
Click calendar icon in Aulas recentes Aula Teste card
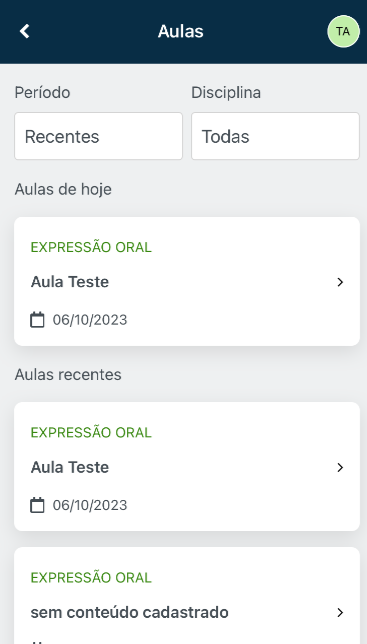click(x=37, y=505)
